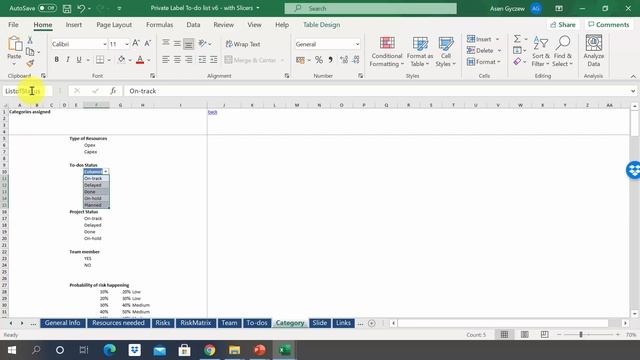Add a new sheet
This screenshot has height=360, width=640.
point(371,323)
